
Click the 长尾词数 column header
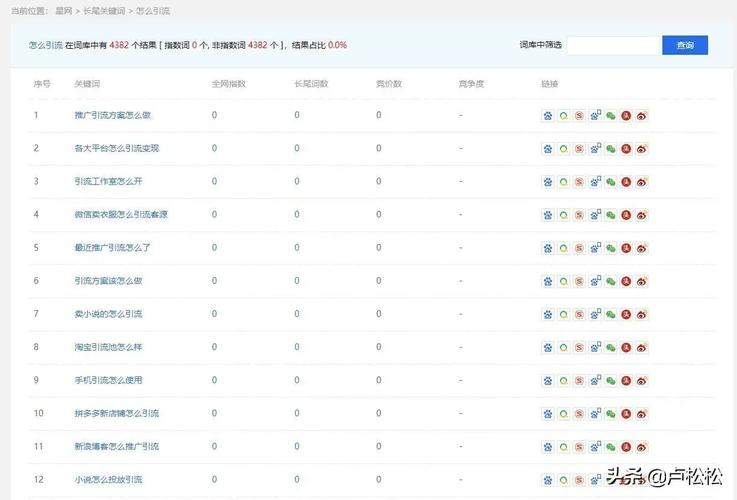tap(311, 84)
